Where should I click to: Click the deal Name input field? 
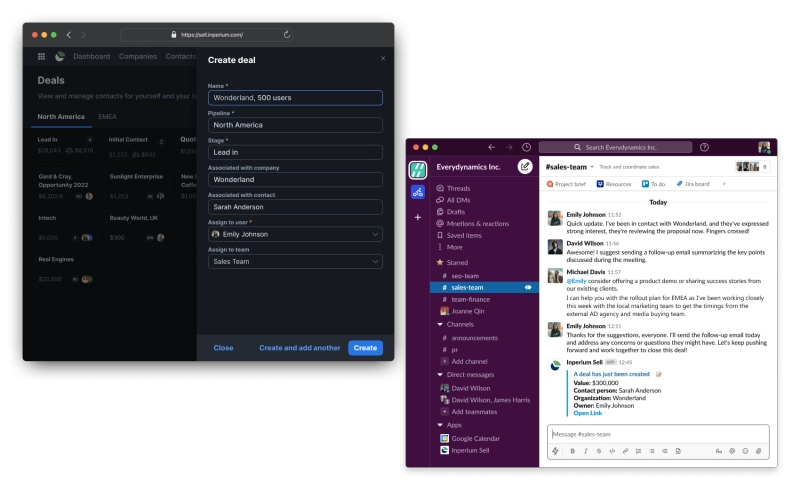[x=295, y=97]
